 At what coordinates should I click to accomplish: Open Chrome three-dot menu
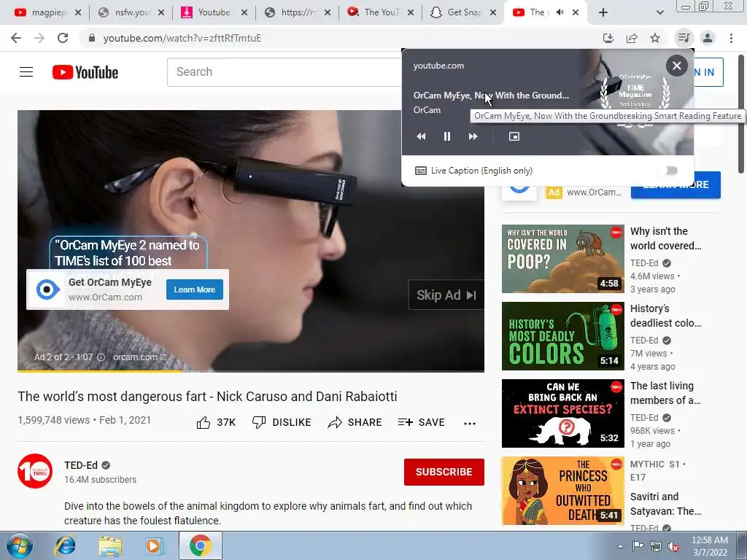731,38
